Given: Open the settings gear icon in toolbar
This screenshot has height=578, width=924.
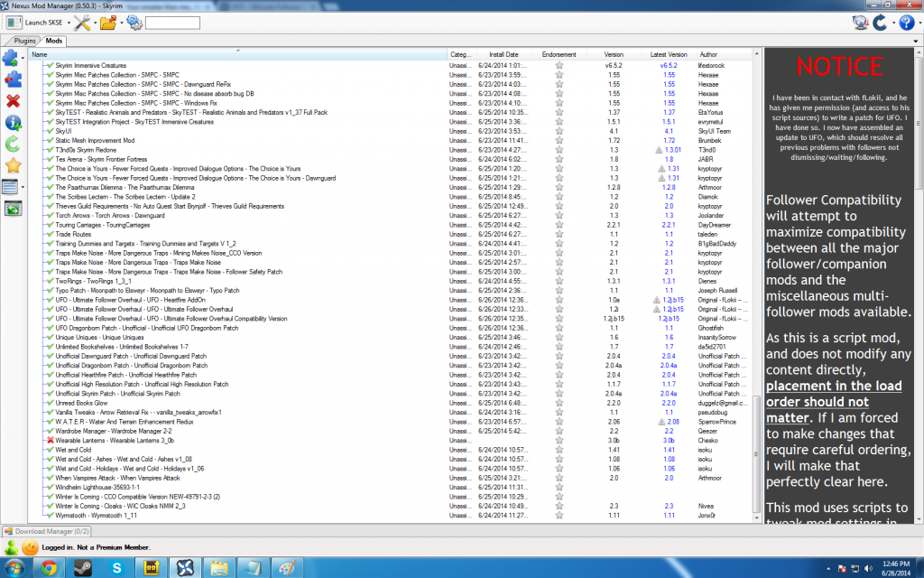Looking at the screenshot, I should [x=134, y=23].
